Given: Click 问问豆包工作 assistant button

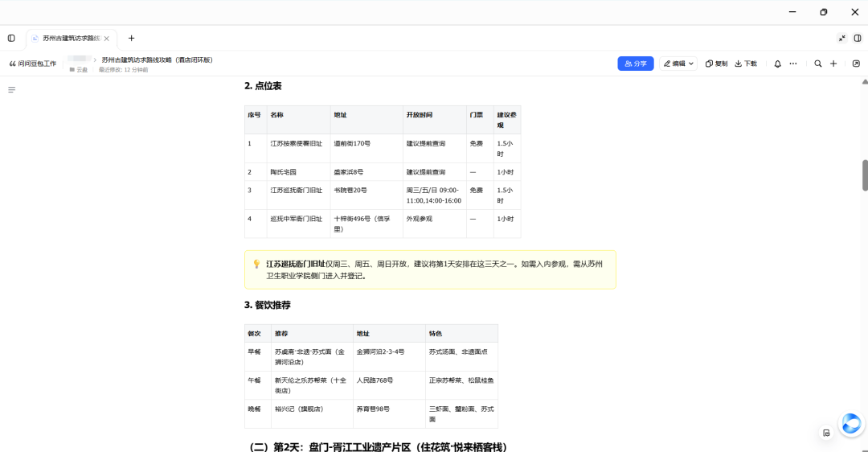Looking at the screenshot, I should pyautogui.click(x=33, y=64).
